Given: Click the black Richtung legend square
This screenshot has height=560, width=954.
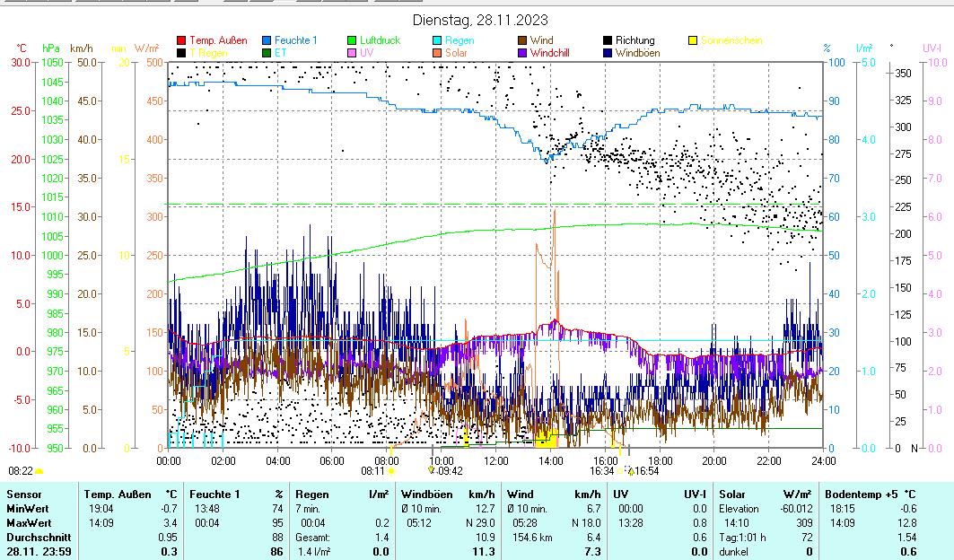Looking at the screenshot, I should [x=608, y=40].
